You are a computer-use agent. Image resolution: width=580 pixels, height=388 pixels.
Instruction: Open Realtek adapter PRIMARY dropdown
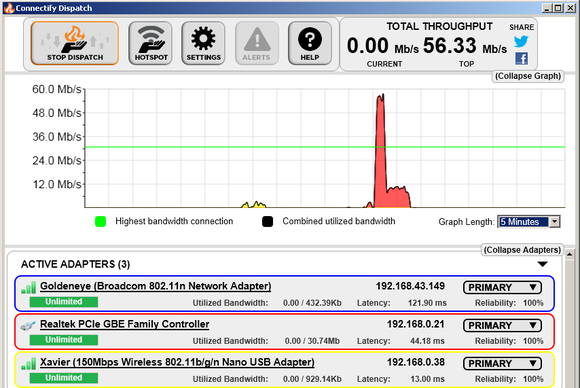click(502, 325)
